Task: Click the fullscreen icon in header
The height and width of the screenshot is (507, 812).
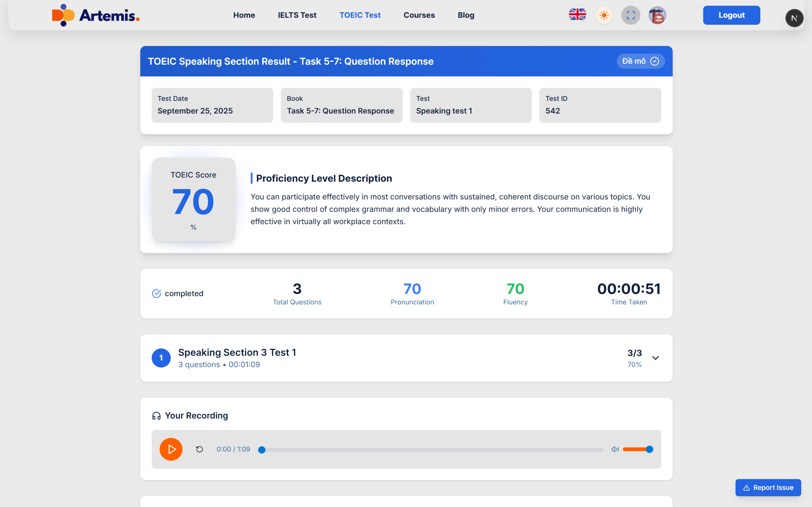Action: [630, 15]
